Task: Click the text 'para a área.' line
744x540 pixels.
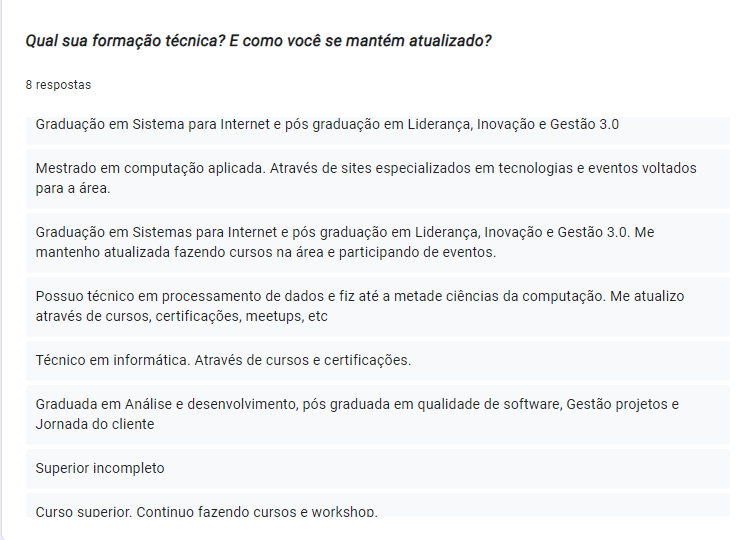Action: pyautogui.click(x=73, y=189)
